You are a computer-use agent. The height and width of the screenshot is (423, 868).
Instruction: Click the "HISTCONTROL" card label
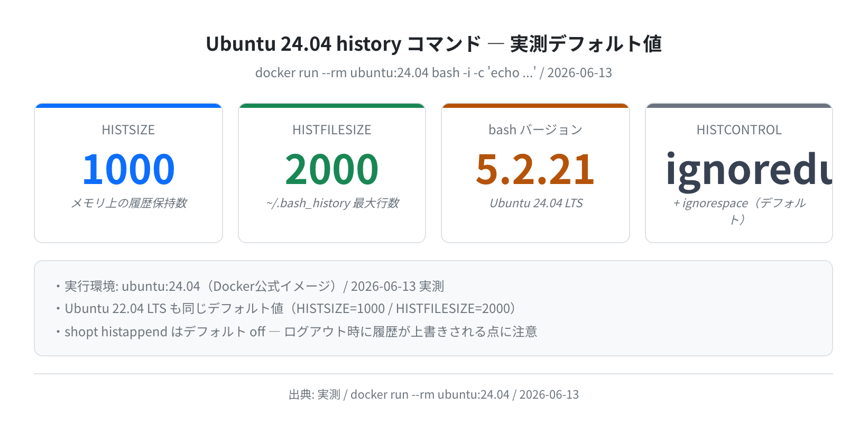[x=739, y=130]
